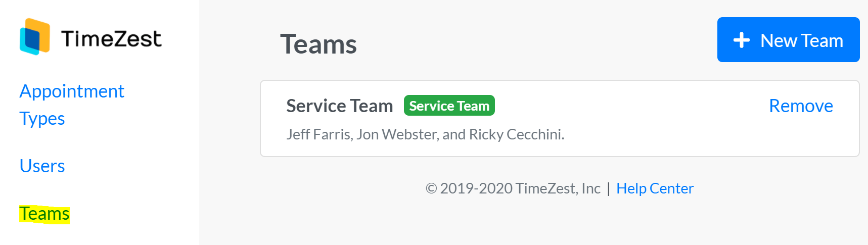Click the Teams page heading
Image resolution: width=868 pixels, height=245 pixels.
(x=318, y=44)
